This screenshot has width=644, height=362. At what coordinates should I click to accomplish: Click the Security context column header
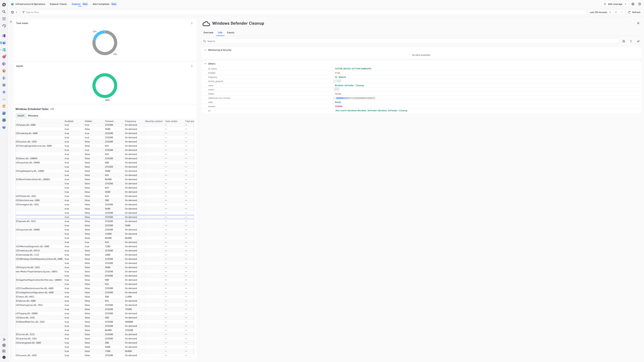point(154,121)
